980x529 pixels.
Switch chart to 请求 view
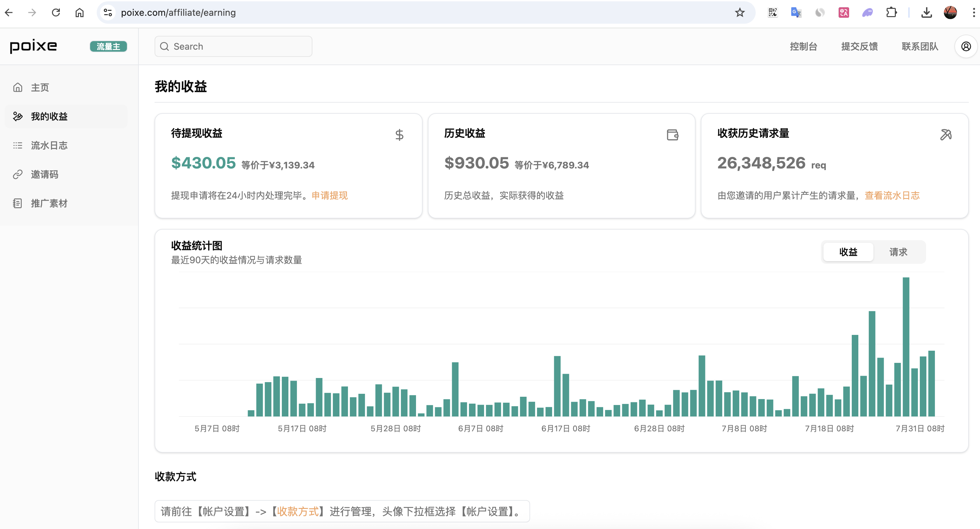tap(898, 252)
